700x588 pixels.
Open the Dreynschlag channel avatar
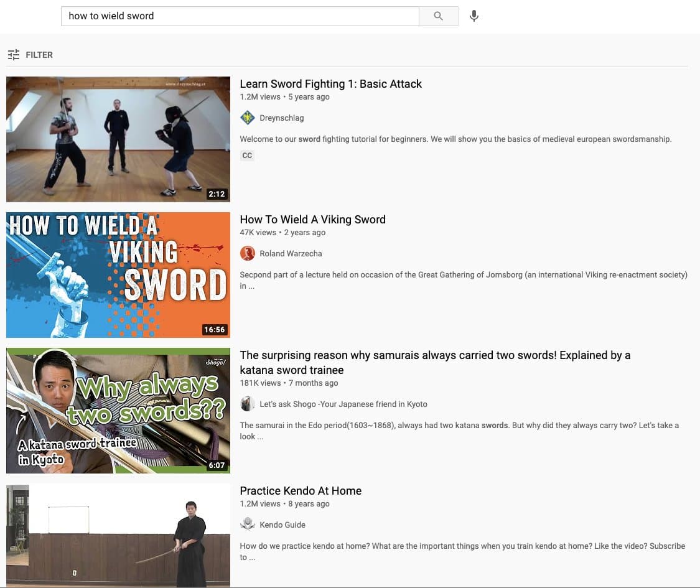pos(248,118)
